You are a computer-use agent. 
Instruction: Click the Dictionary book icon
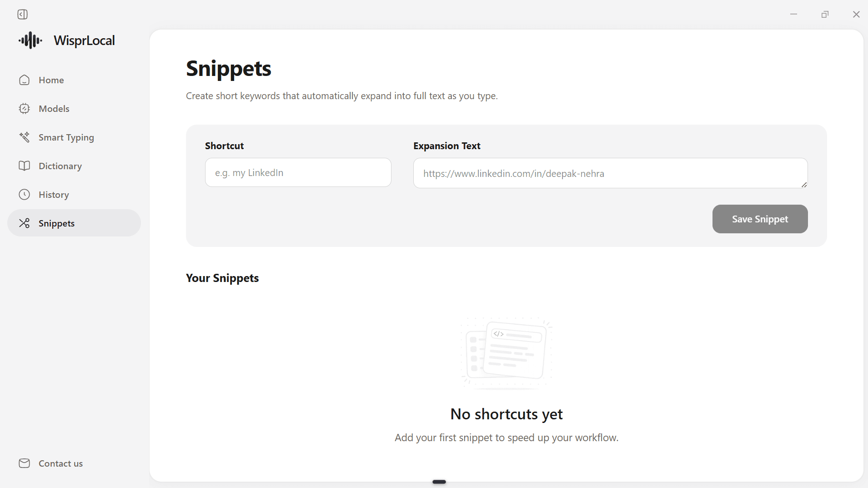pos(25,166)
